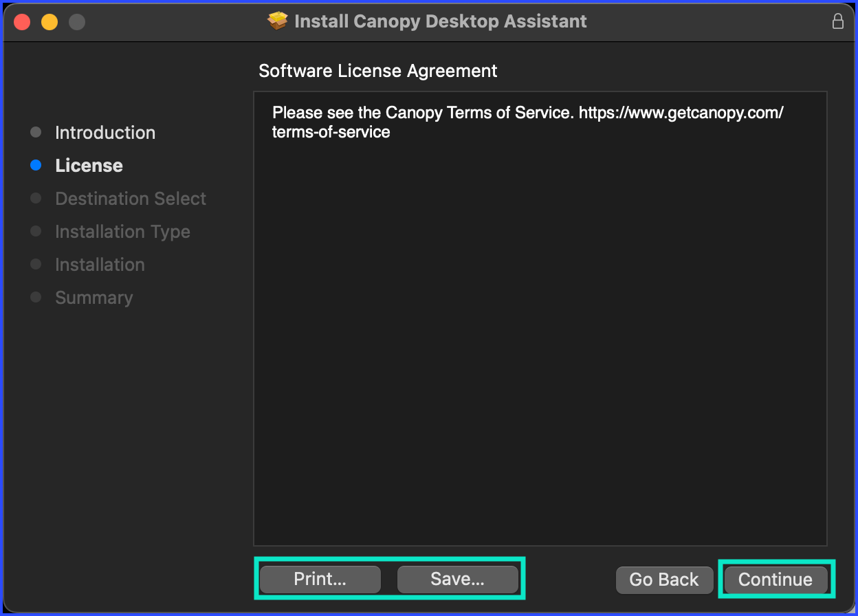Click the package icon in title bar
Screen dimensions: 858x616
(277, 21)
